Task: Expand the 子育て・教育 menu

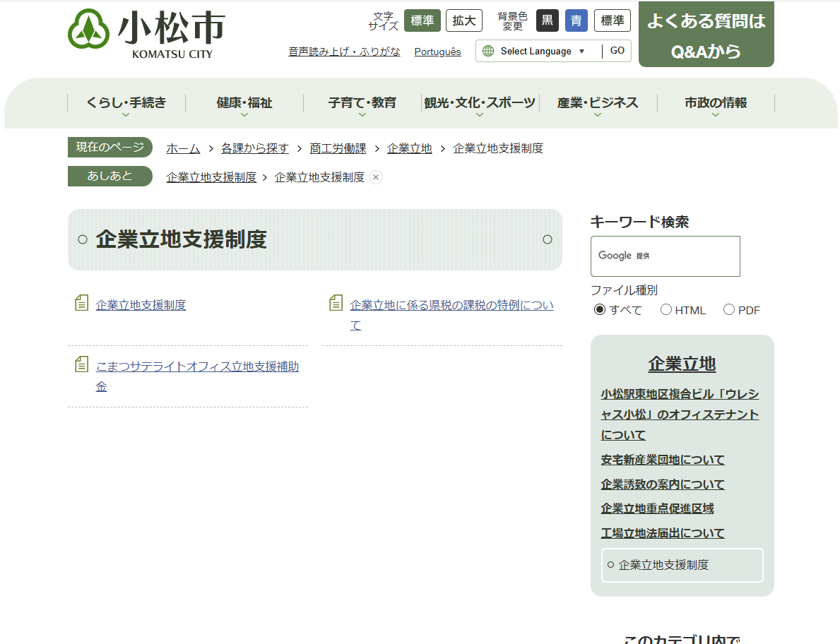Action: click(x=362, y=103)
